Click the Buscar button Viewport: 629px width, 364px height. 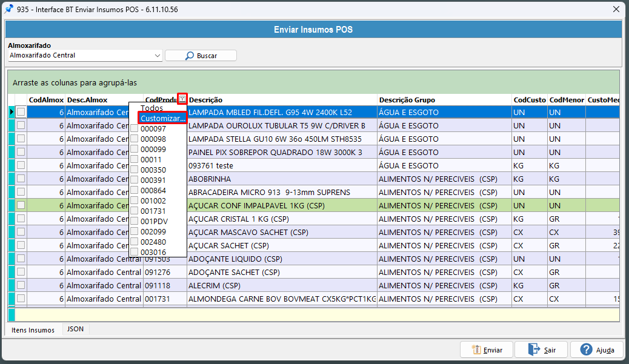201,56
